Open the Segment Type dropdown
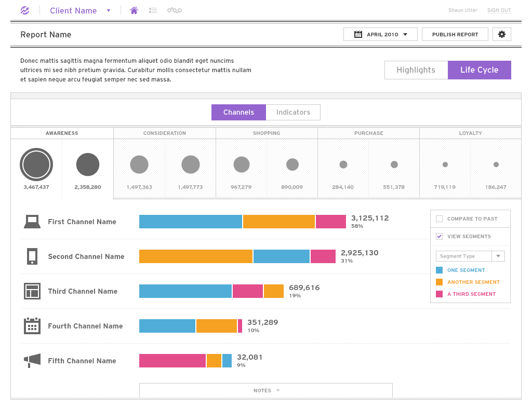Viewport: 532px width, 410px height. coord(470,256)
